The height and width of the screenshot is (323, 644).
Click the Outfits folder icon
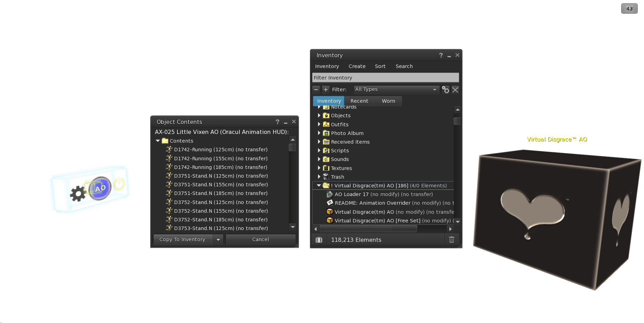326,124
